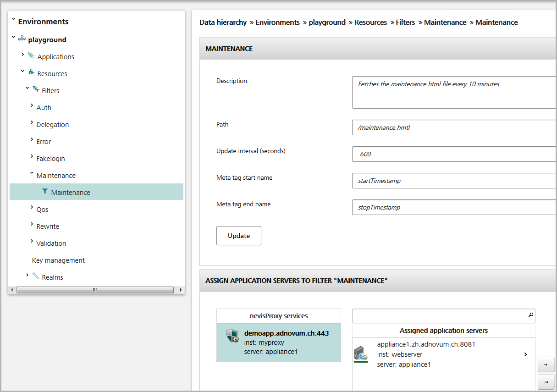Click the tree scrollbar left arrow
This screenshot has width=557, height=392.
click(12, 290)
